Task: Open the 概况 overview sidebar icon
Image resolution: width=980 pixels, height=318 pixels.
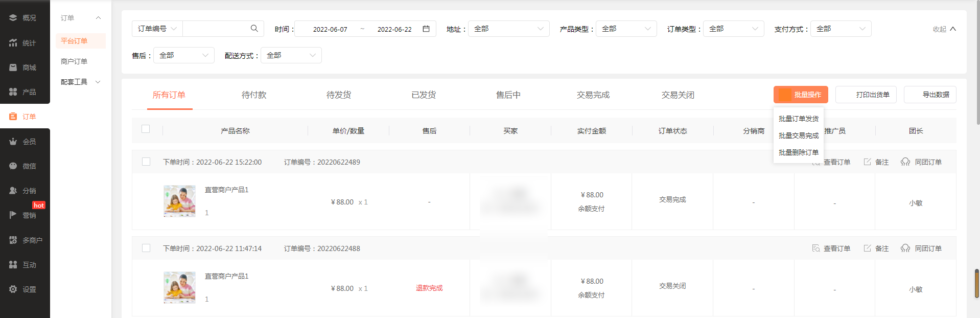Action: tap(13, 18)
